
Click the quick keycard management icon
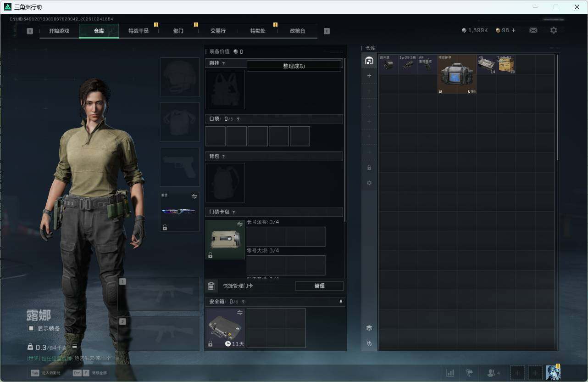(211, 286)
